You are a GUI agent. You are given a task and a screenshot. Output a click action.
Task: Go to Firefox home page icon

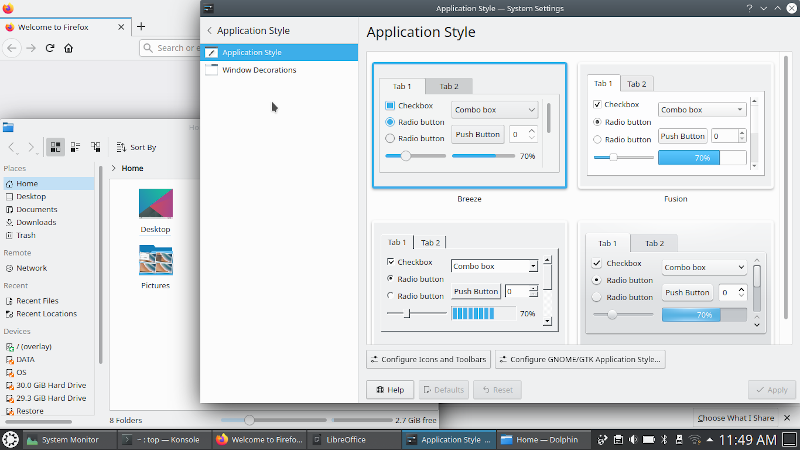point(68,48)
